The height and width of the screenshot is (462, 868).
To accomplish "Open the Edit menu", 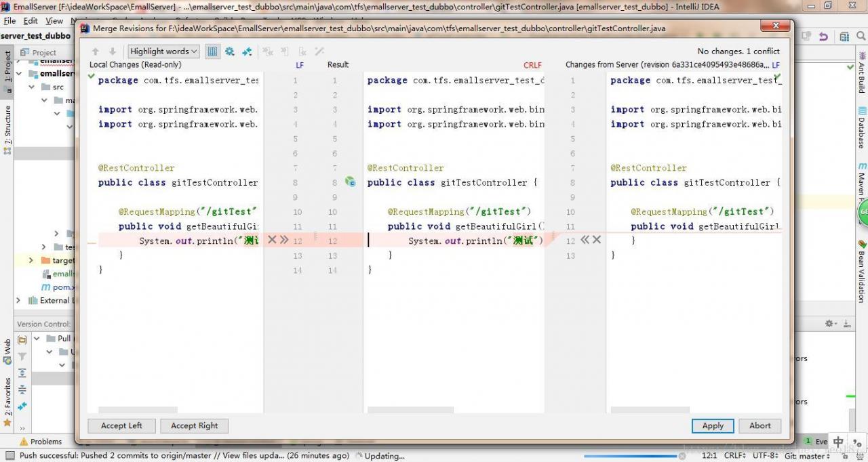I will click(31, 21).
